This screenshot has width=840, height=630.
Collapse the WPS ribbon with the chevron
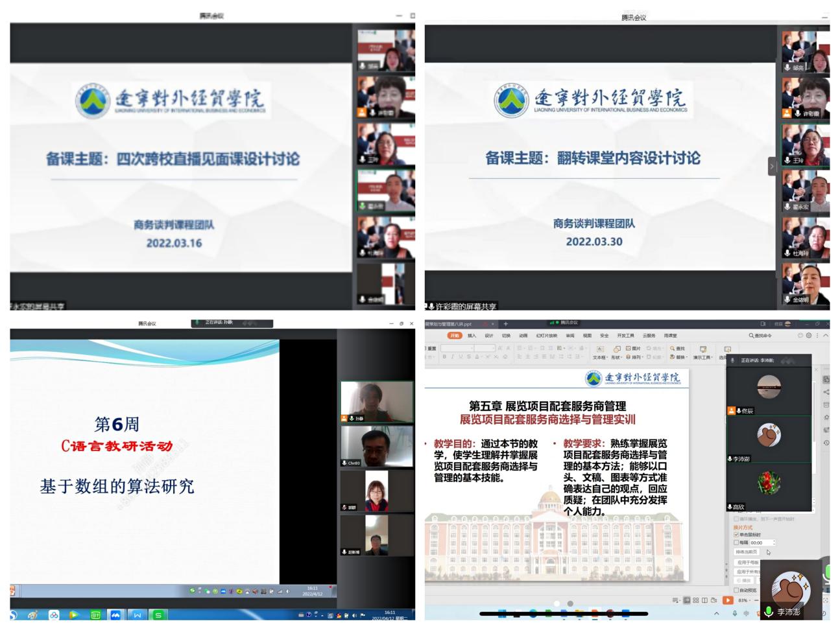coord(826,336)
